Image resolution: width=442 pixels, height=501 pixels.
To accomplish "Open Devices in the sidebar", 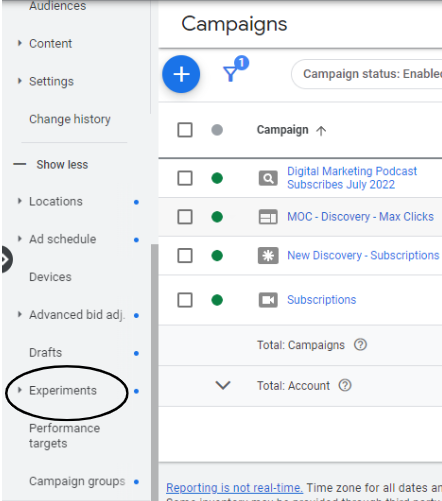I will pyautogui.click(x=50, y=277).
